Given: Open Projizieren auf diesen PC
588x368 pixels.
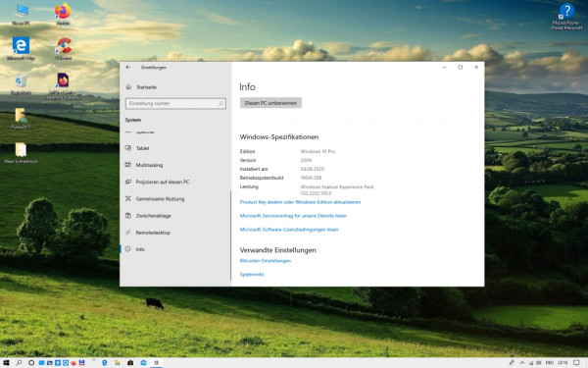Looking at the screenshot, I should click(163, 183).
